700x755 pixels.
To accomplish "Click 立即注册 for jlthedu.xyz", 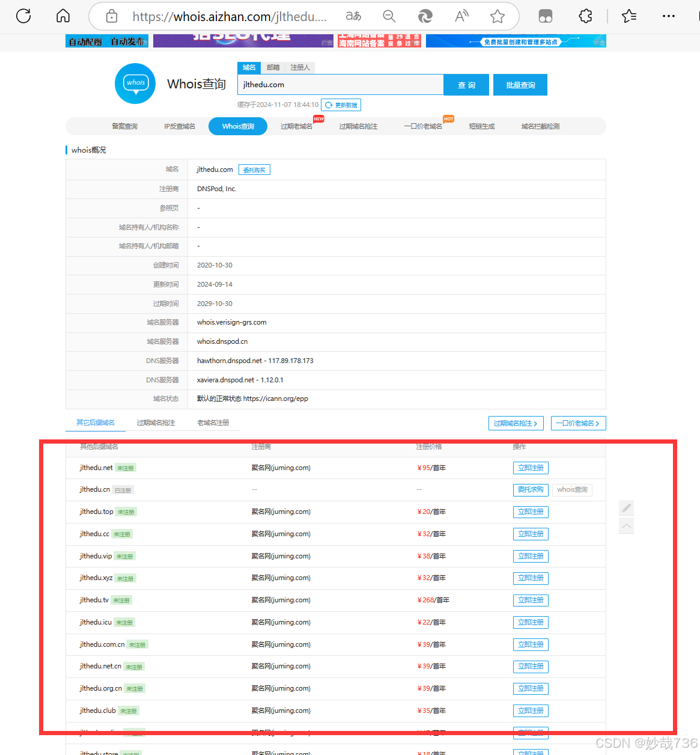I will click(531, 578).
